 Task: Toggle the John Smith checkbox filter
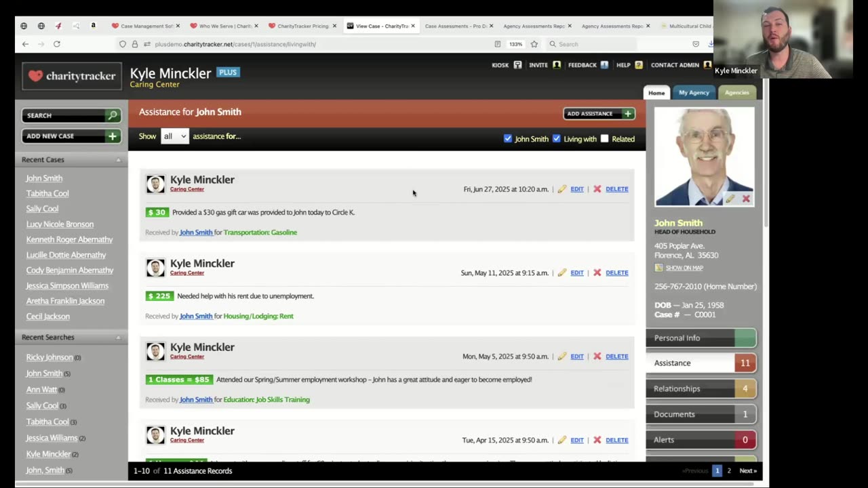click(x=508, y=139)
